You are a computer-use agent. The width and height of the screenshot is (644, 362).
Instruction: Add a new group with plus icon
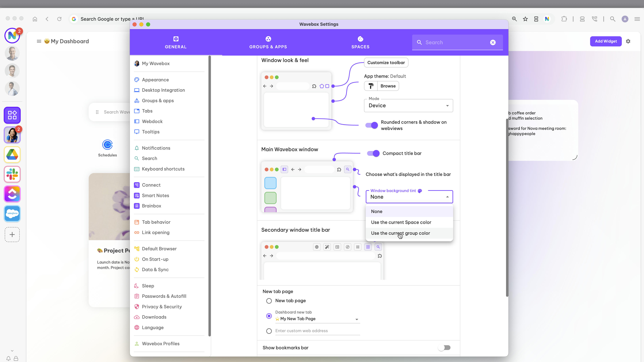click(x=12, y=235)
